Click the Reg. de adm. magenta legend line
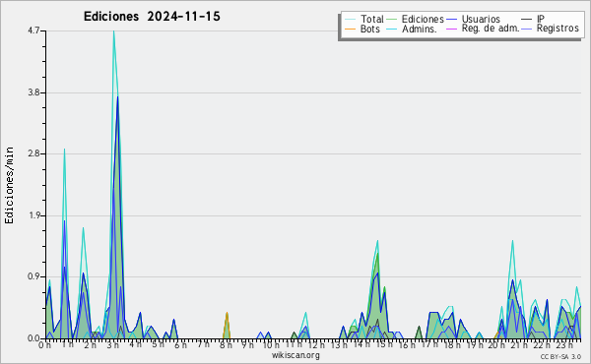Screen dimensions: 591x364 [451, 29]
